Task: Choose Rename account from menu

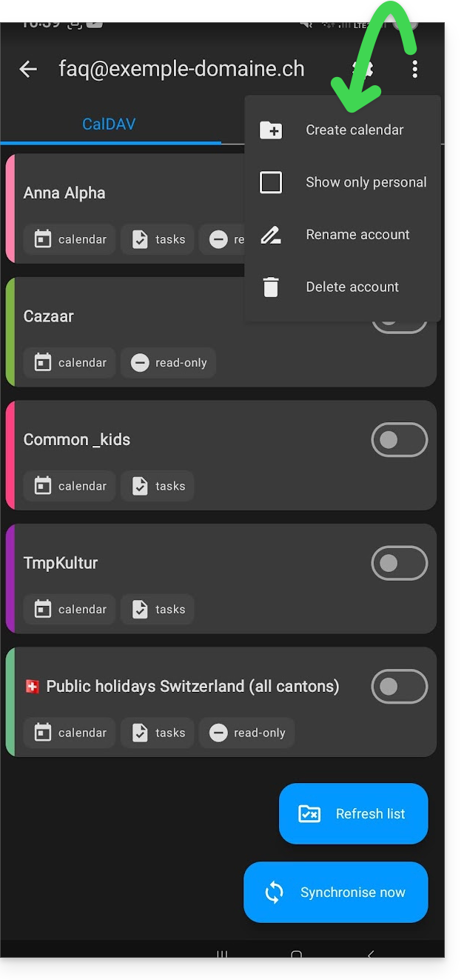Action: [x=357, y=235]
